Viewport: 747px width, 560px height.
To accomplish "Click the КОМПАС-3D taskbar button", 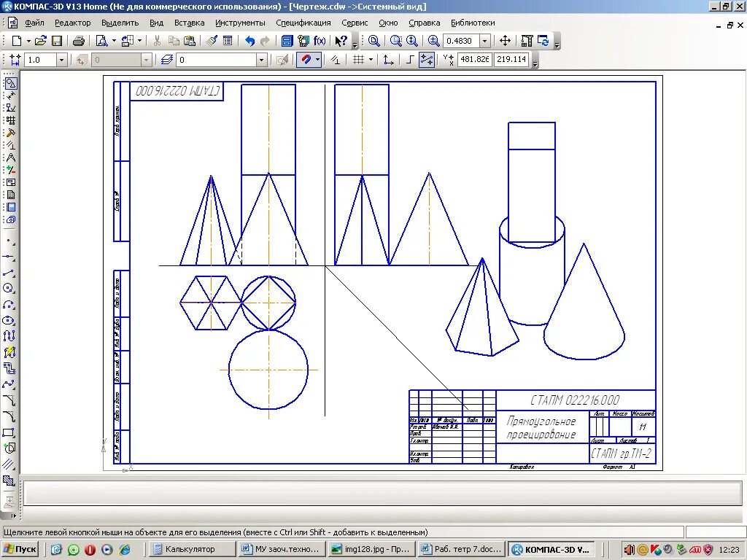I will coord(551,549).
